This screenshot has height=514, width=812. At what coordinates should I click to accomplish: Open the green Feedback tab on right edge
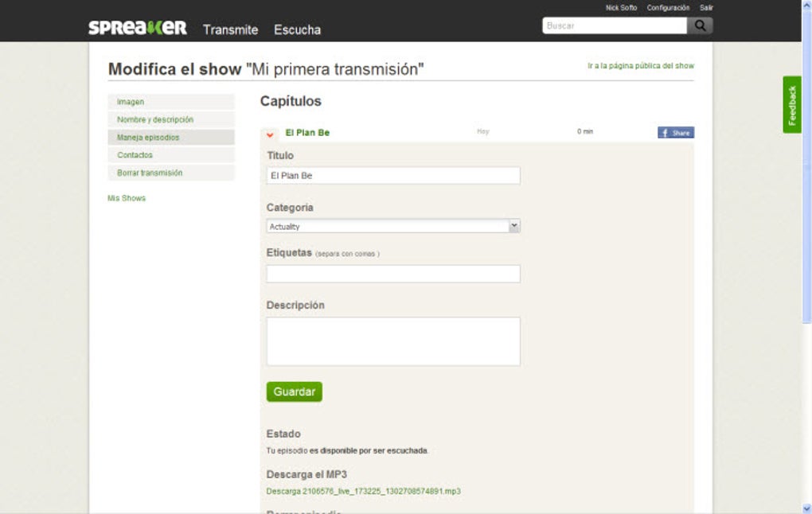tap(791, 106)
